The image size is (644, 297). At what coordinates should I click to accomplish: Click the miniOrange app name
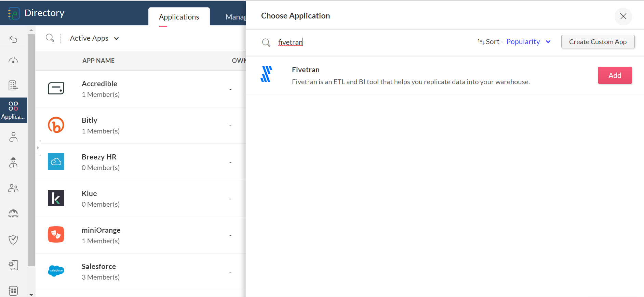pyautogui.click(x=101, y=230)
